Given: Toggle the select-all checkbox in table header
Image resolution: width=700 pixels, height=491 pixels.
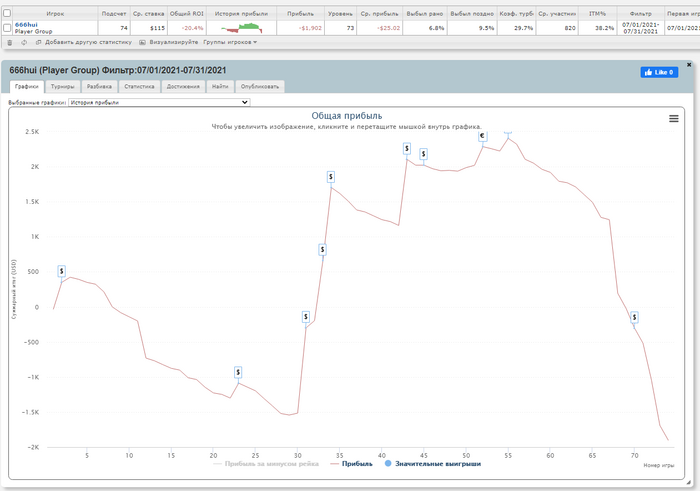Looking at the screenshot, I should (7, 13).
